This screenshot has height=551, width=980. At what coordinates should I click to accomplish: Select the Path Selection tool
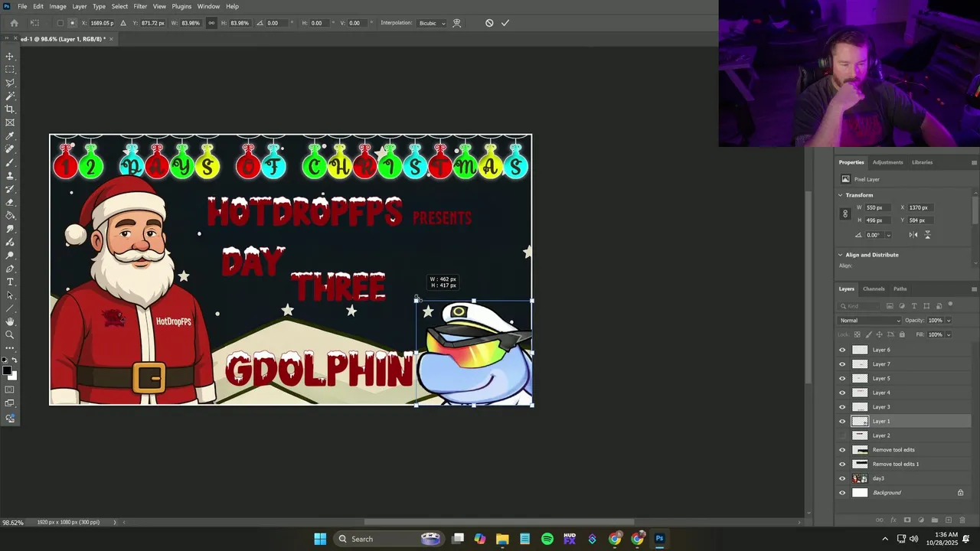click(10, 295)
